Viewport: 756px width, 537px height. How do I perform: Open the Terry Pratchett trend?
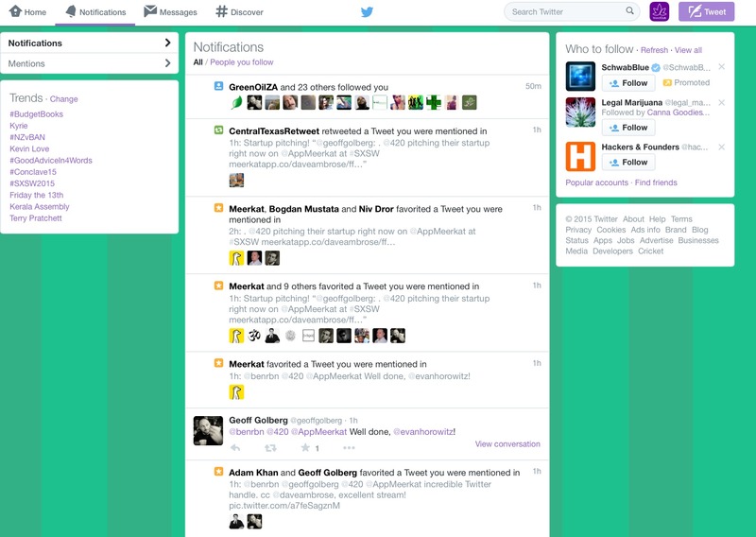[36, 218]
